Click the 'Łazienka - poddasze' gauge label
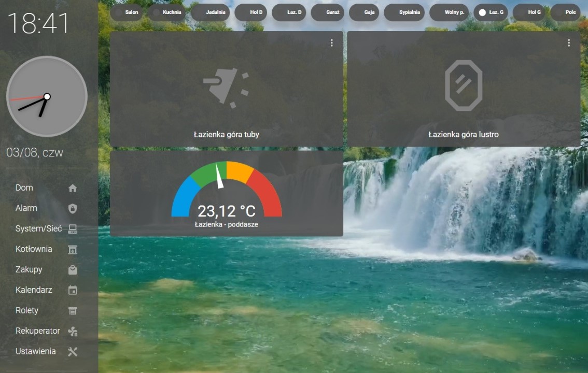Screen dimensions: 588x373 (x=227, y=225)
